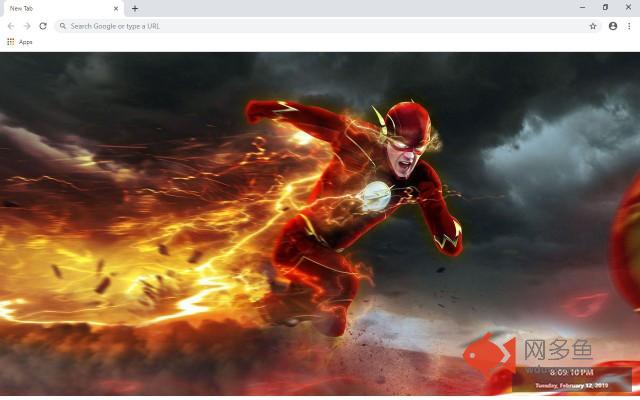Minimize the Chrome window
This screenshot has width=640, height=400.
pos(582,7)
